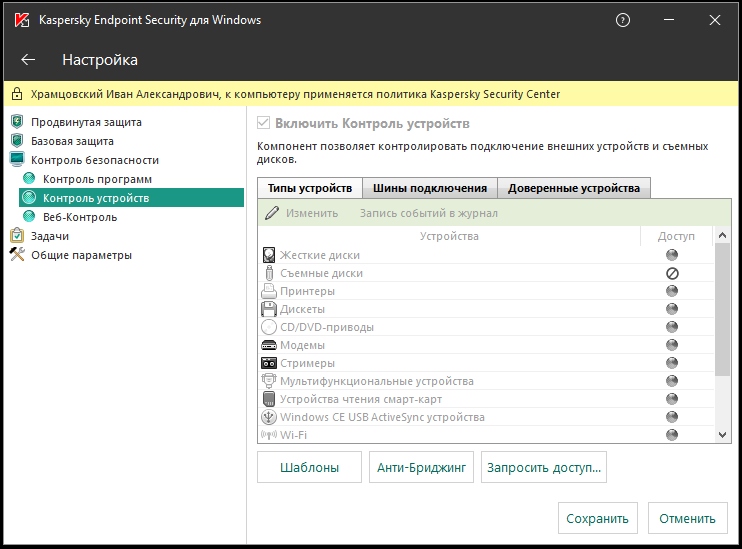Screen dimensions: 742x549
Task: Click the Сохранить button
Action: coord(597,518)
